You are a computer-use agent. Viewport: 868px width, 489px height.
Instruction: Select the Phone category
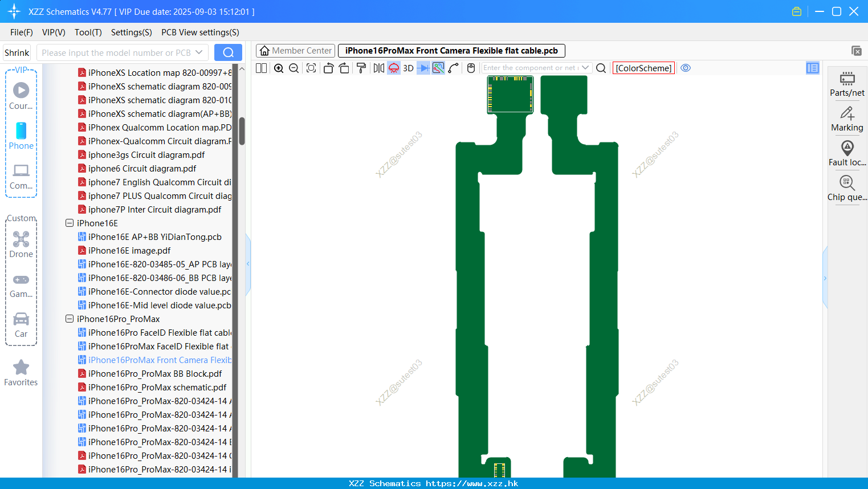pyautogui.click(x=21, y=136)
